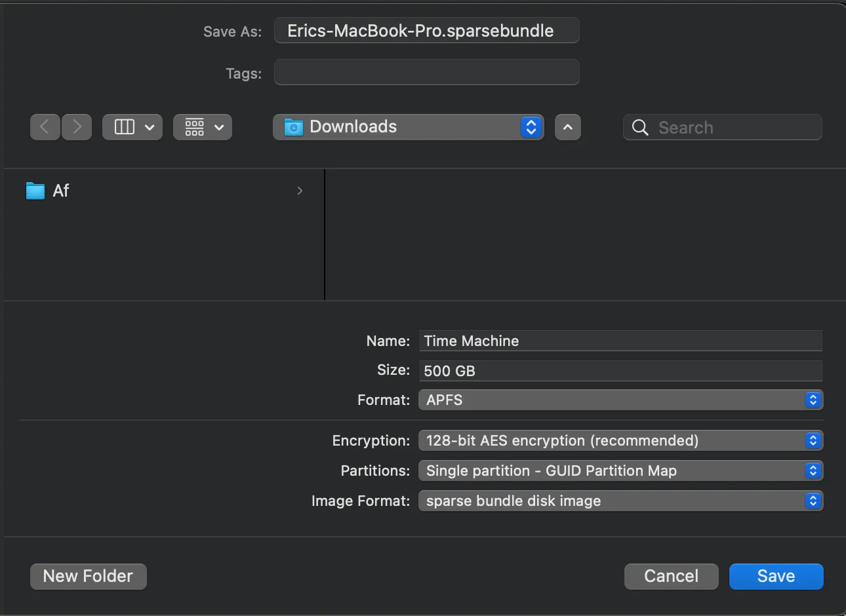Select the column view icon
The height and width of the screenshot is (616, 846).
tap(123, 127)
